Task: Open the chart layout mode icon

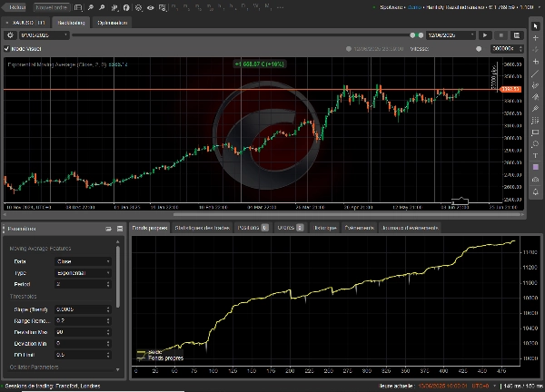Action: click(x=78, y=7)
